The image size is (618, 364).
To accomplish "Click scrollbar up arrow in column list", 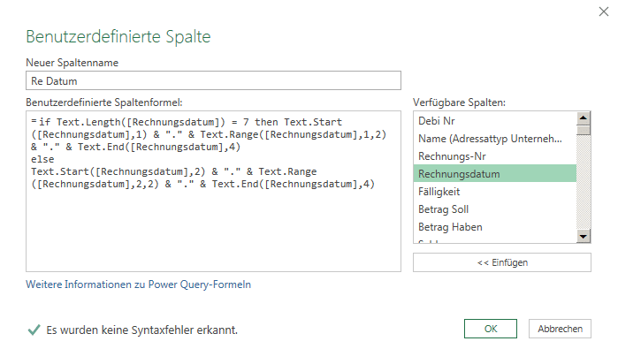I will (x=583, y=118).
